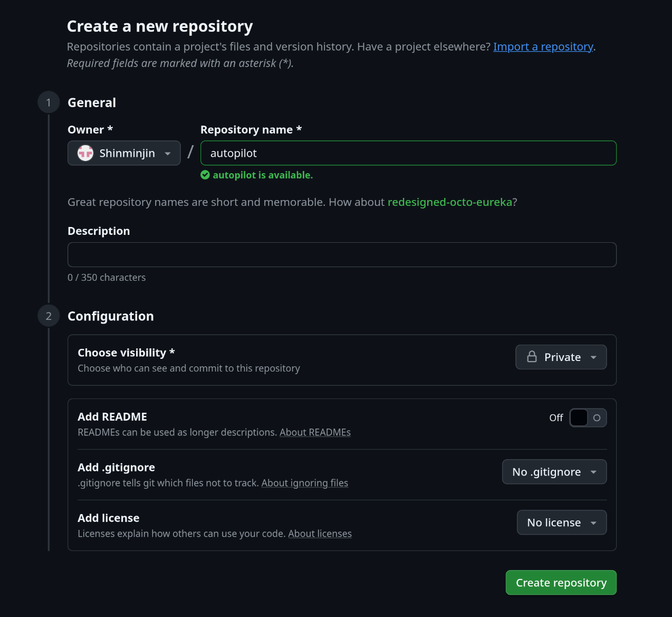The width and height of the screenshot is (672, 617).
Task: Click the step 2 Configuration circle marker
Action: coord(49,316)
